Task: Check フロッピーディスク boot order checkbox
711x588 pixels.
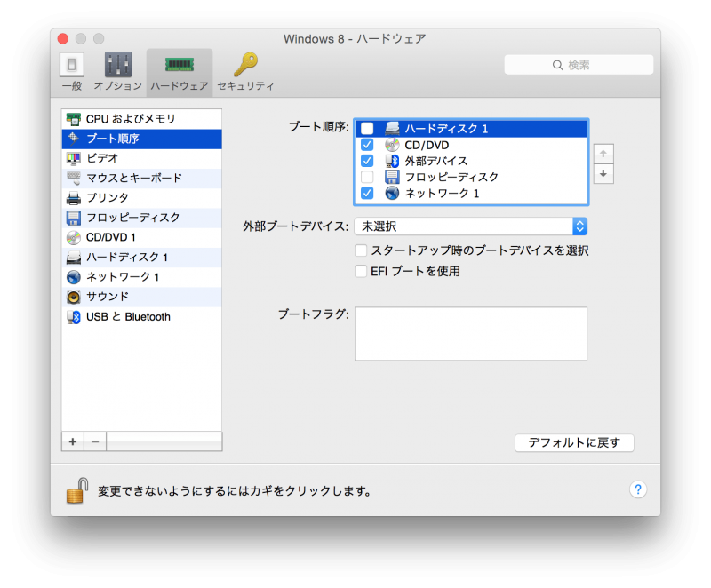Action: [x=367, y=177]
